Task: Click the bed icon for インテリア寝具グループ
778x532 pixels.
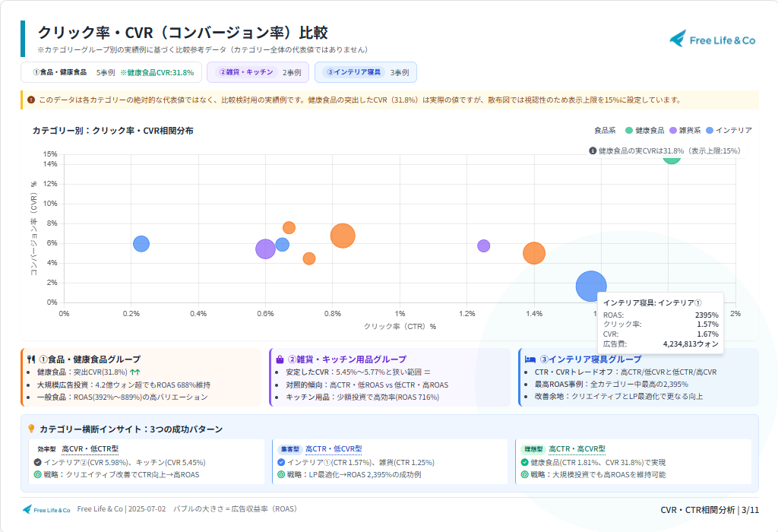Action: point(530,359)
